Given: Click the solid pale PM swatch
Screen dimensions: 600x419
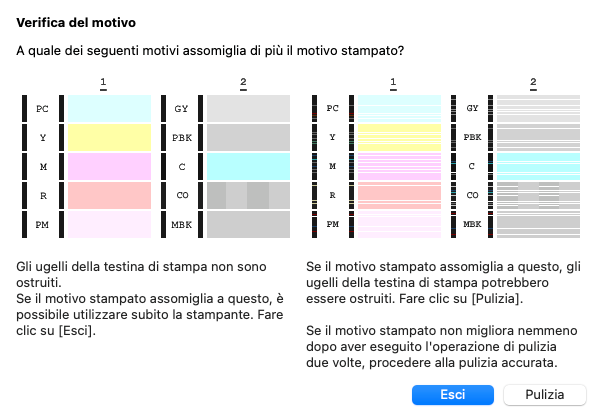Looking at the screenshot, I should [106, 223].
